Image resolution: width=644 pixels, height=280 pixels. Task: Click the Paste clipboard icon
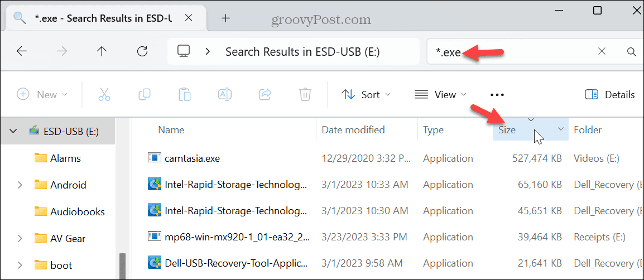pyautogui.click(x=185, y=95)
